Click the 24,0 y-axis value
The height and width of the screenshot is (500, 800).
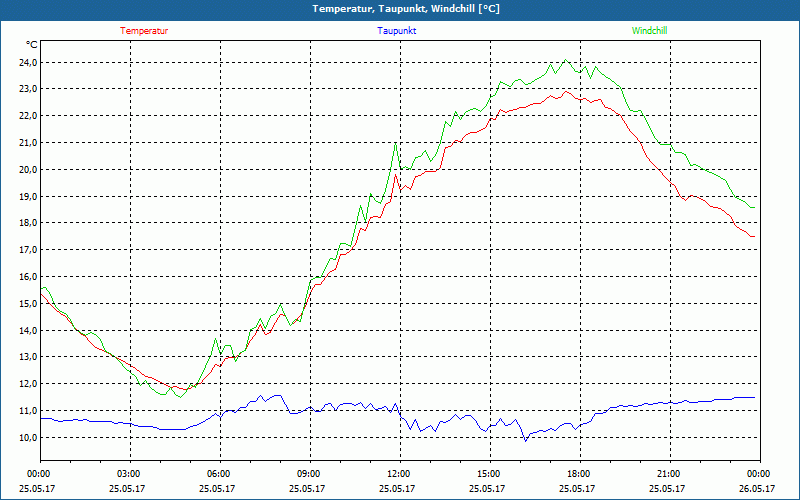(x=28, y=62)
